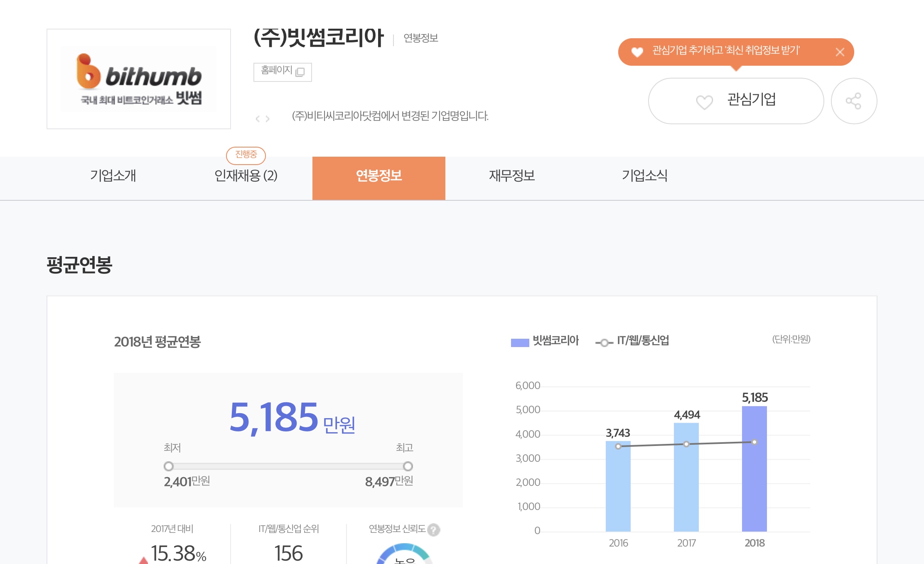This screenshot has height=564, width=924.
Task: Click the 빗썸코리아 legend color swatch
Action: tap(520, 342)
